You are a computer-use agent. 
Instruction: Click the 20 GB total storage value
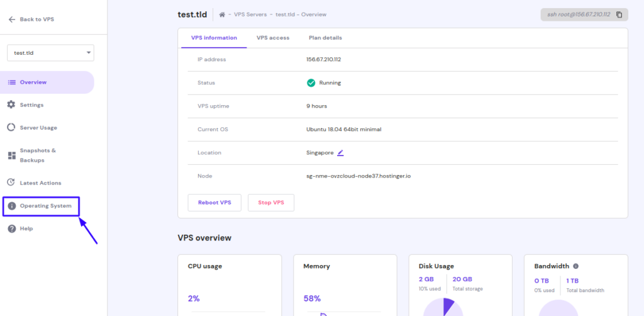point(462,279)
